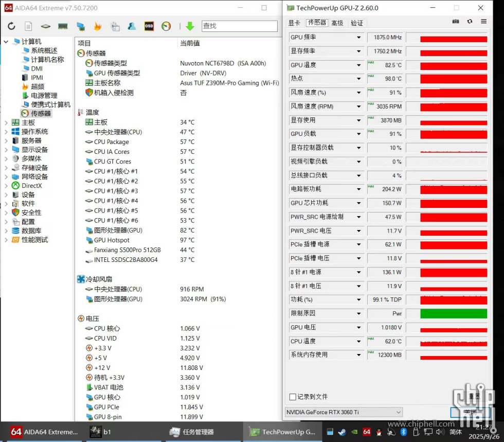504x442 pixels.
Task: Open the report page icon in AIDA64 toolbar
Action: pyautogui.click(x=28, y=26)
